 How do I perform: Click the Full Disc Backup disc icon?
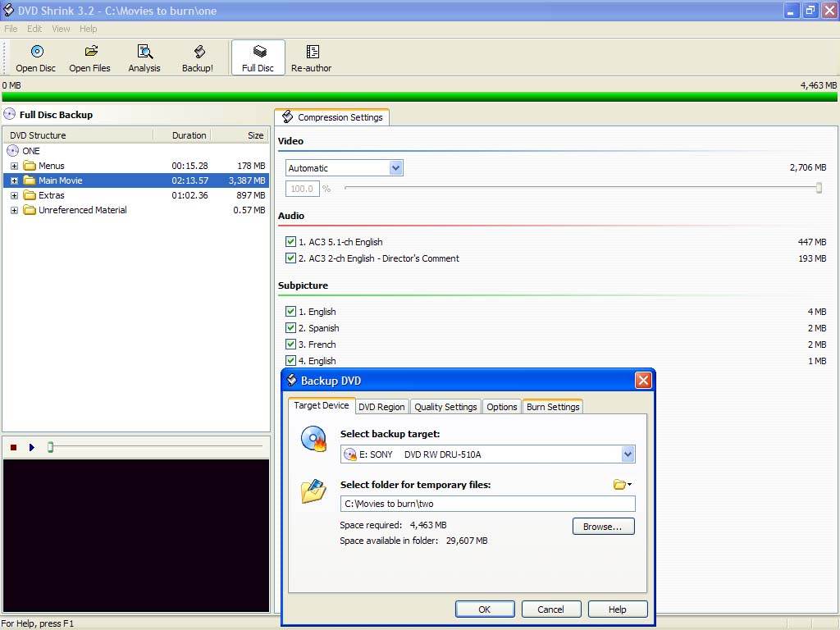[x=9, y=114]
